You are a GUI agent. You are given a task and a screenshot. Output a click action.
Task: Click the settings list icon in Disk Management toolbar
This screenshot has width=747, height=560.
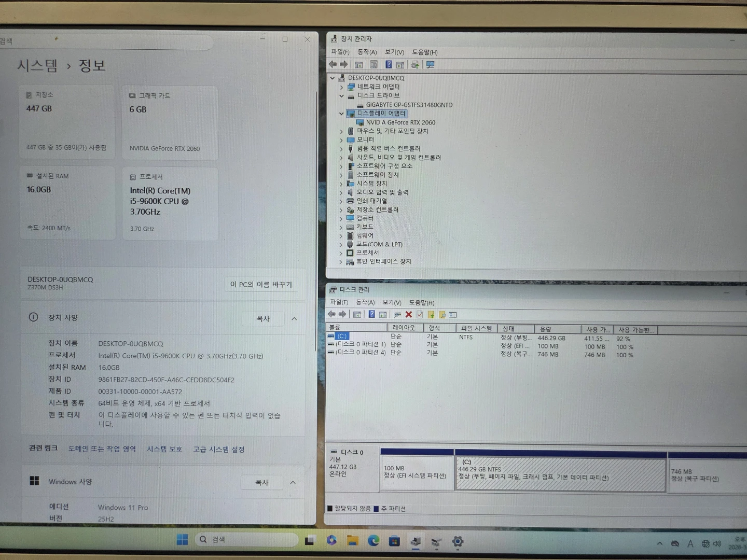tap(453, 315)
